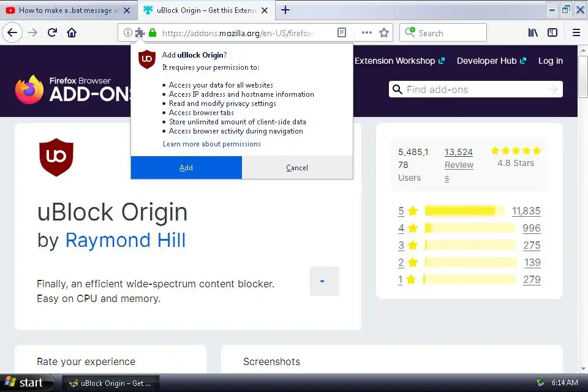Open Learn more about permissions link
This screenshot has width=588, height=392.
point(211,144)
